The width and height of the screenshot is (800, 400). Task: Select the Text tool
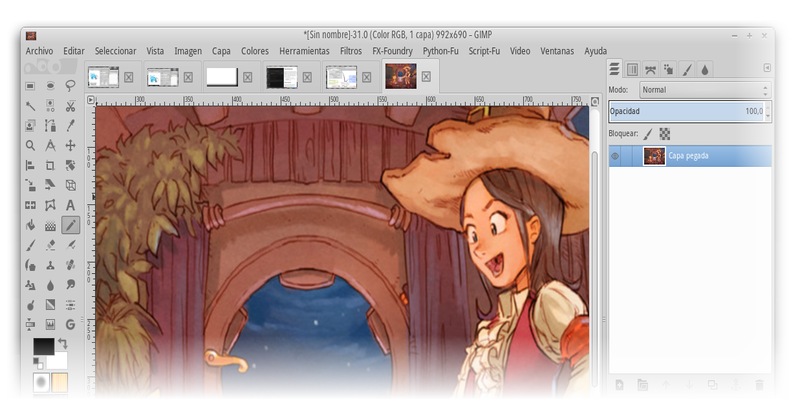tap(70, 205)
